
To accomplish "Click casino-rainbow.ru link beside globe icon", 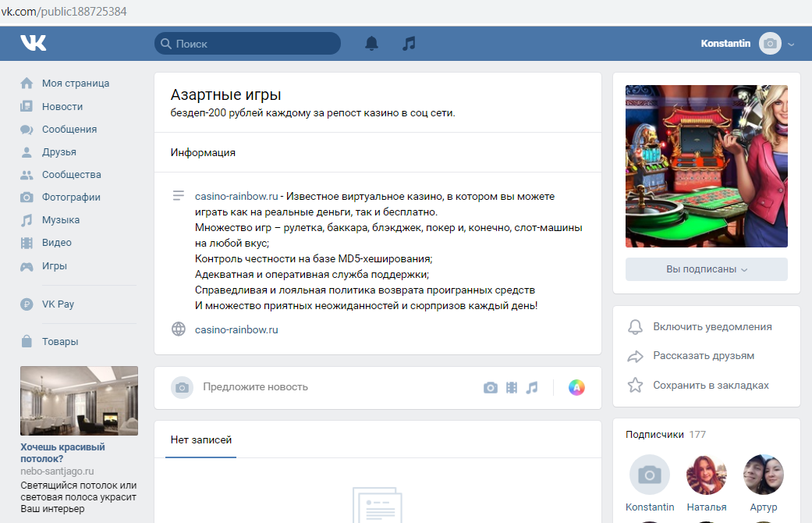I will pyautogui.click(x=236, y=329).
